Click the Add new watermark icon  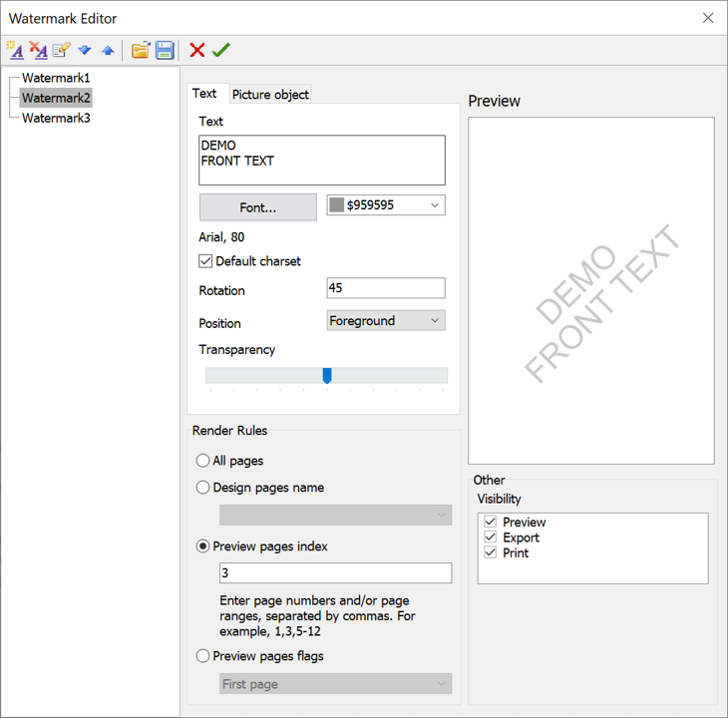[15, 50]
